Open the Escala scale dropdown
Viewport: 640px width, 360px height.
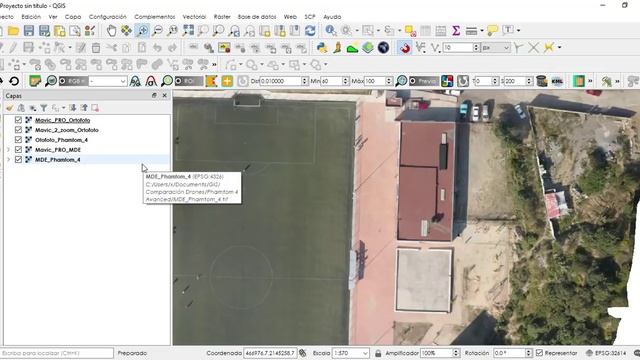point(365,353)
